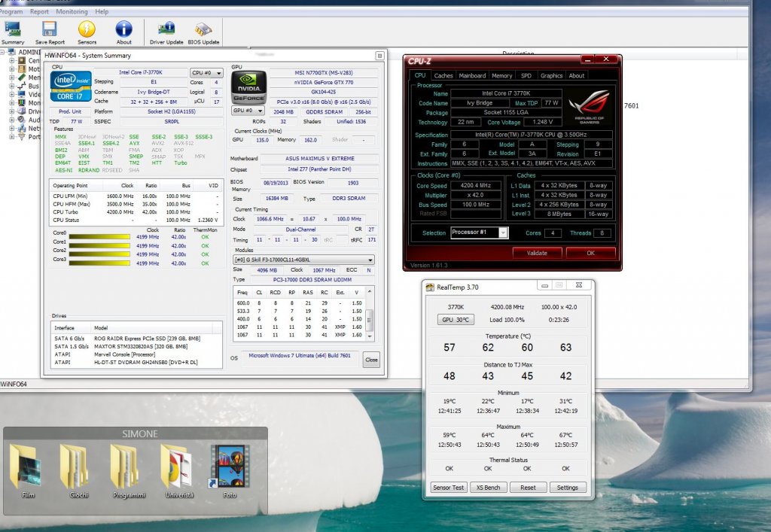Viewport: 771px width, 532px height.
Task: Expand the 'Mon' monitor tree node
Action: click(12, 102)
